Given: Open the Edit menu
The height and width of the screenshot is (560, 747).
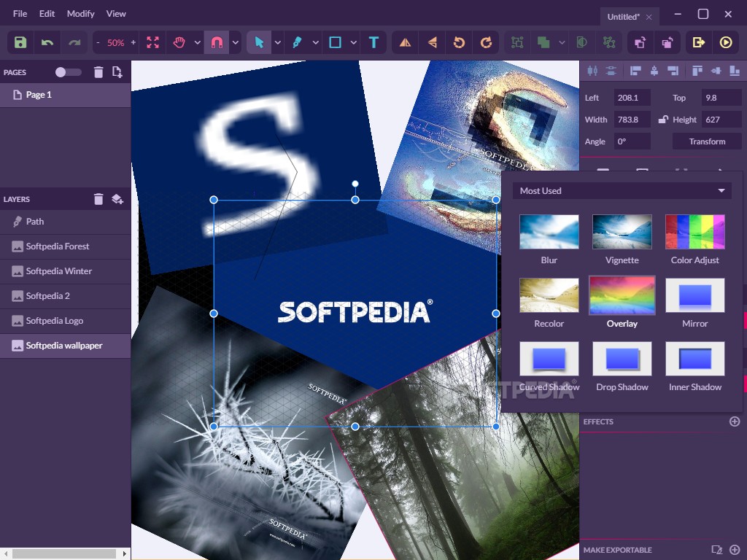Looking at the screenshot, I should coord(47,14).
